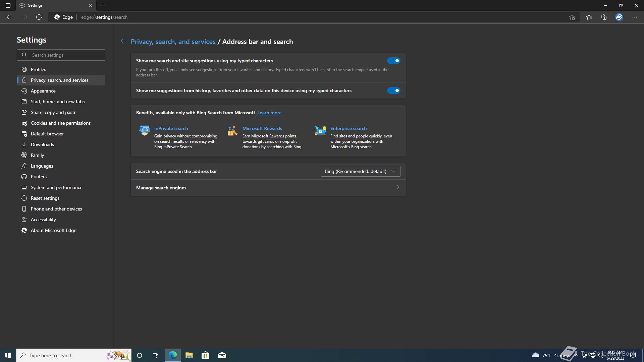Click the Learn more link
The height and width of the screenshot is (362, 644).
point(269,113)
